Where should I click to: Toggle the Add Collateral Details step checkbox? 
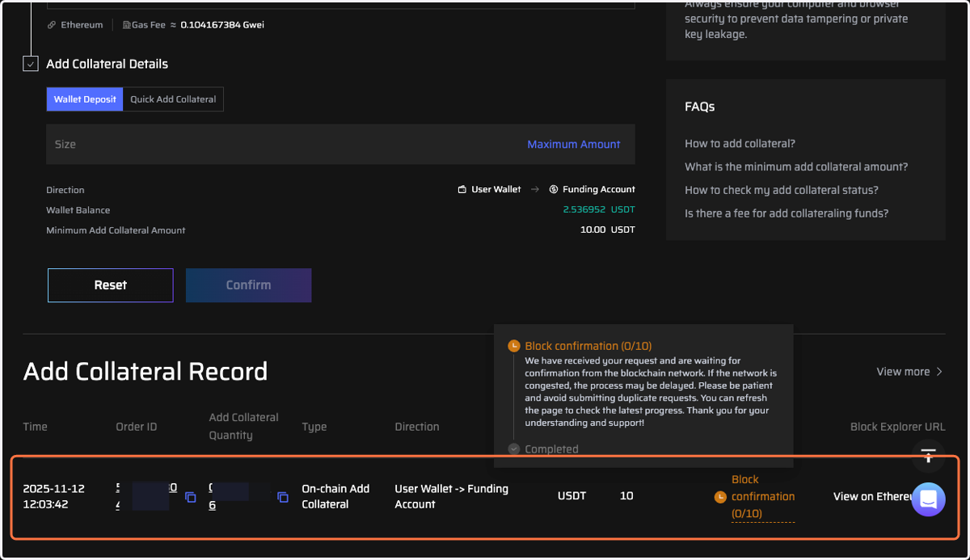pyautogui.click(x=31, y=64)
